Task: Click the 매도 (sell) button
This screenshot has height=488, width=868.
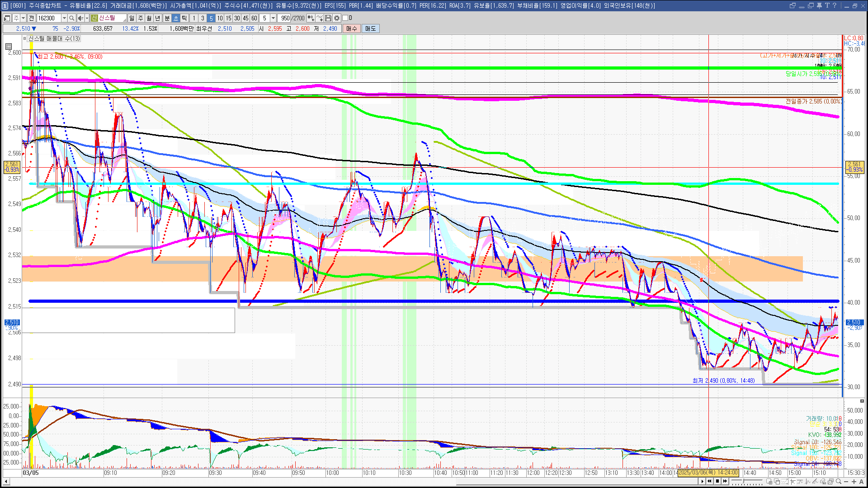Action: 370,28
